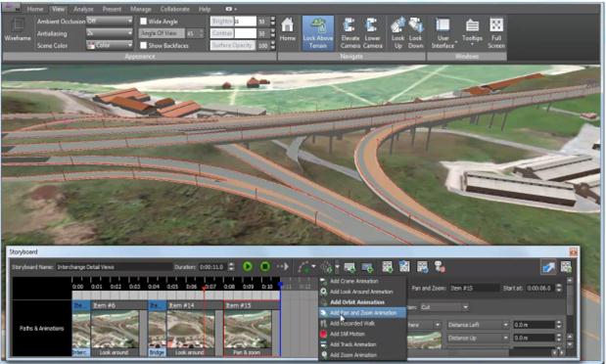Click the Elevate Camera icon
This screenshot has width=606, height=364.
coord(350,33)
